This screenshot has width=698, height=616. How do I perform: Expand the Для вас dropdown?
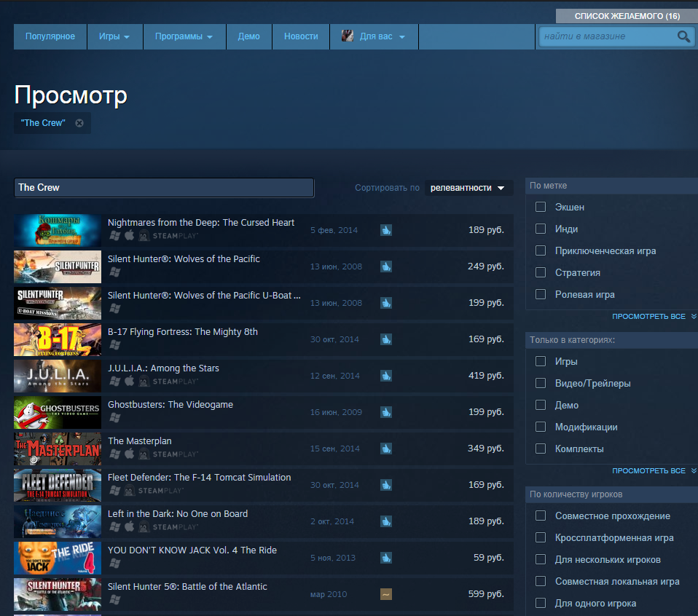(374, 36)
